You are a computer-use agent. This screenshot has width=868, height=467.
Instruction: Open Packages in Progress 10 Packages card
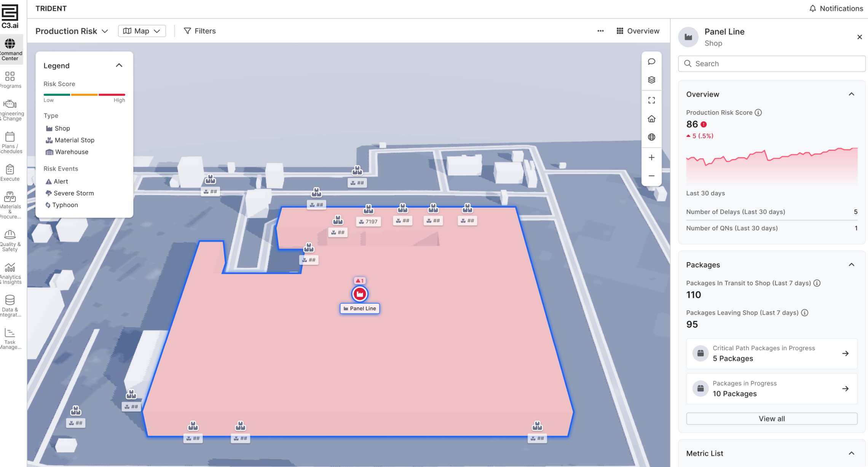[772, 389]
